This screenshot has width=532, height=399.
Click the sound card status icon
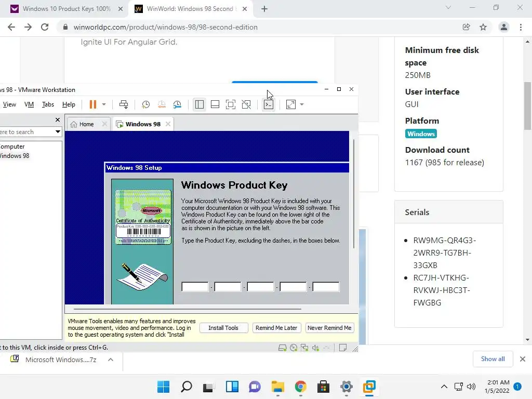(x=315, y=348)
